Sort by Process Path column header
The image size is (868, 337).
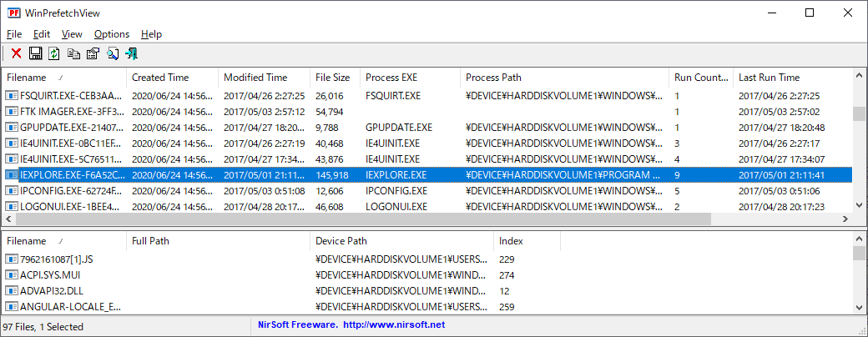click(x=565, y=78)
